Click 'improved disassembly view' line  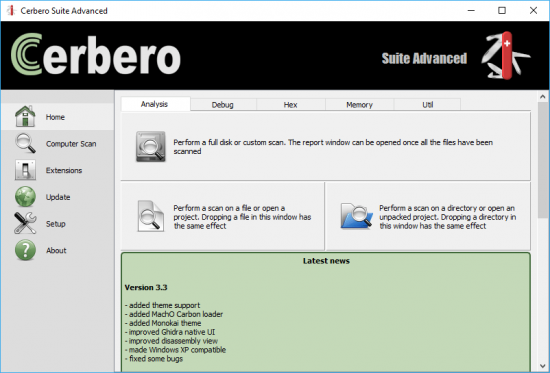(171, 341)
